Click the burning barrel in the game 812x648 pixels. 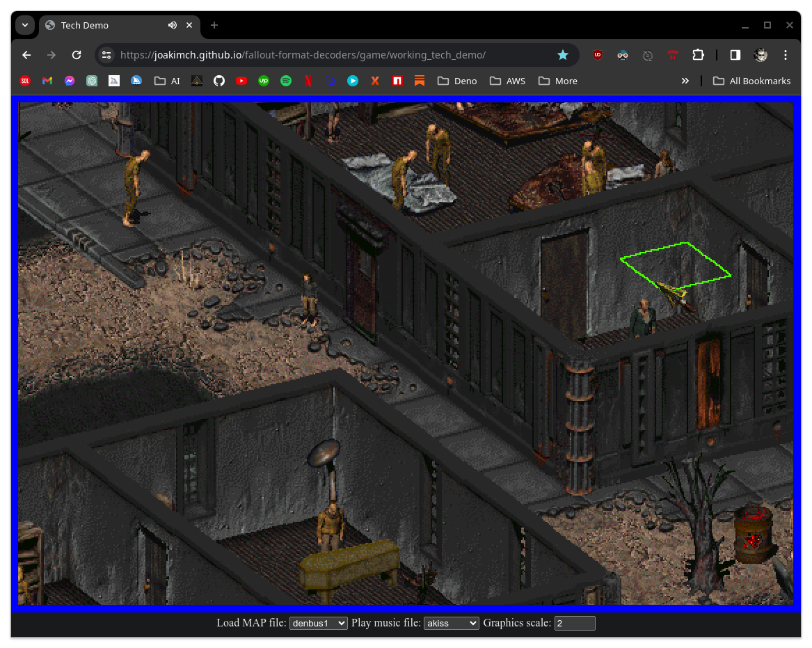pos(754,535)
